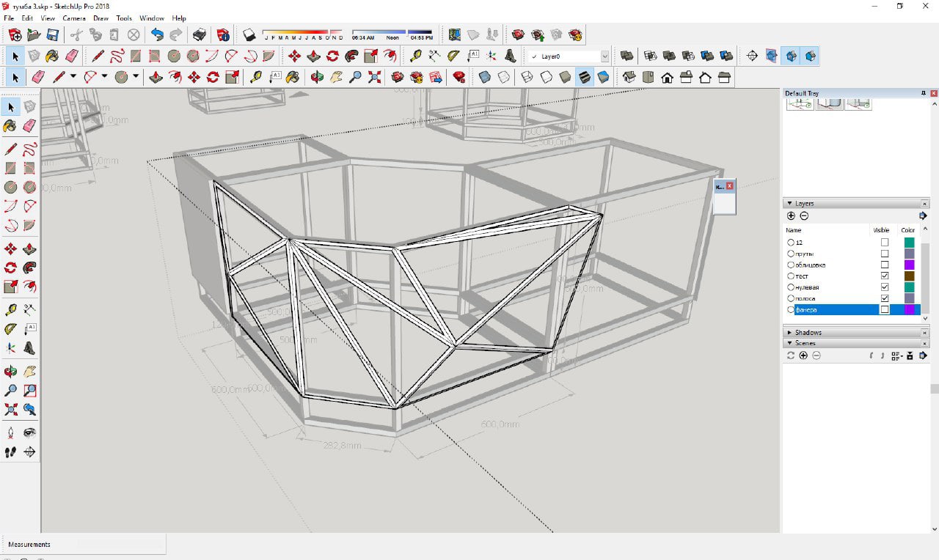Expand the Shadows panel
Viewport: 939px width, 560px height.
[789, 333]
